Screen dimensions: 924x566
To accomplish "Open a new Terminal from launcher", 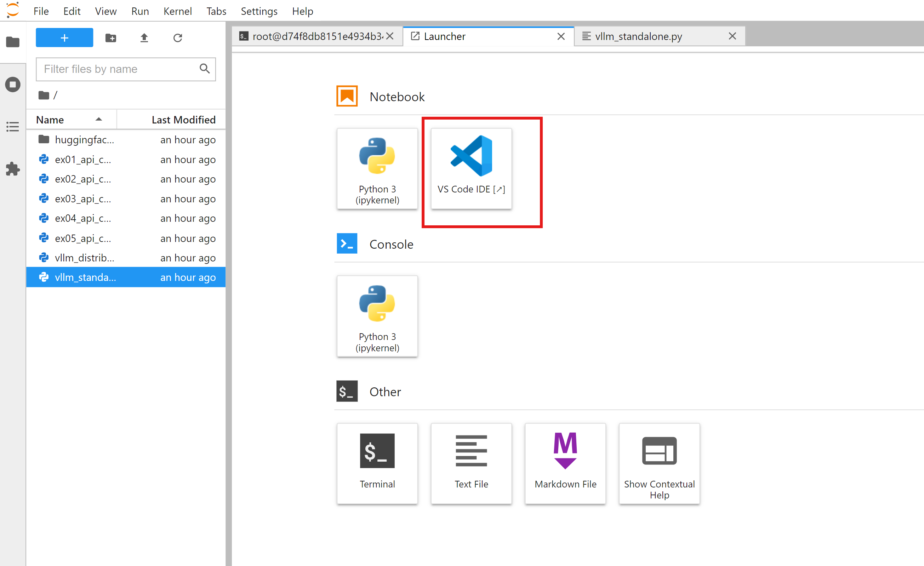I will [x=377, y=464].
